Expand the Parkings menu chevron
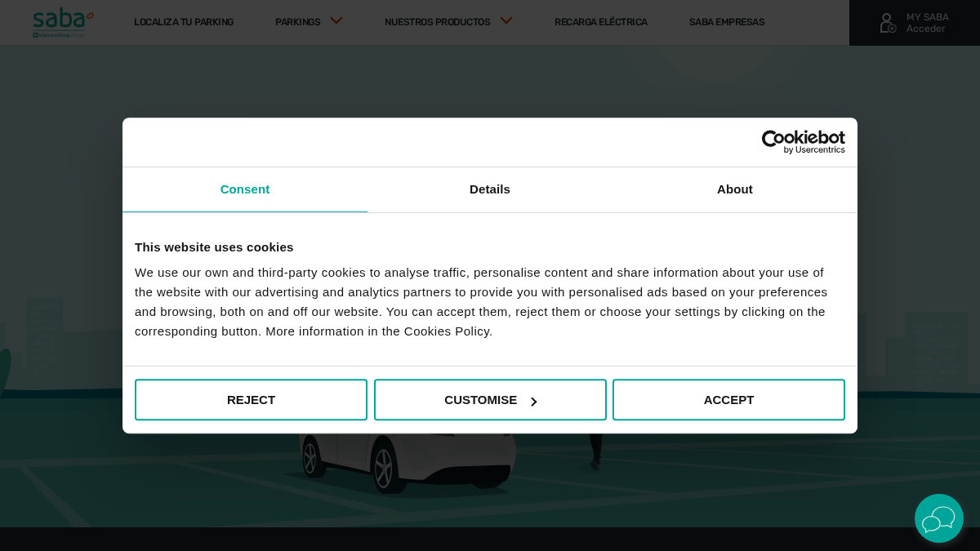 pos(336,20)
